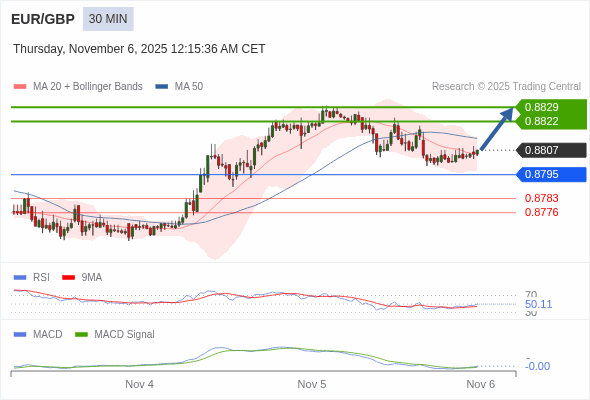This screenshot has width=590, height=400.
Task: Click the 0.8807 current price tag
Action: point(551,150)
